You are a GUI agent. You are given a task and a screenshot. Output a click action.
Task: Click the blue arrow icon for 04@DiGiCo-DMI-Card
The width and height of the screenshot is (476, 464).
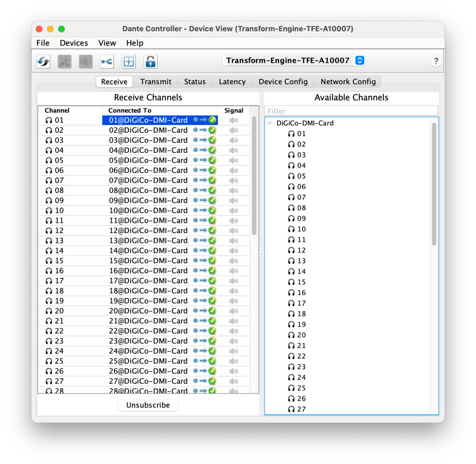(x=203, y=150)
